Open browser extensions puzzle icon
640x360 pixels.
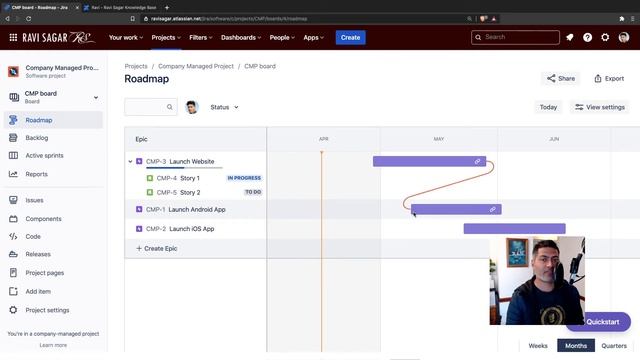(x=622, y=19)
